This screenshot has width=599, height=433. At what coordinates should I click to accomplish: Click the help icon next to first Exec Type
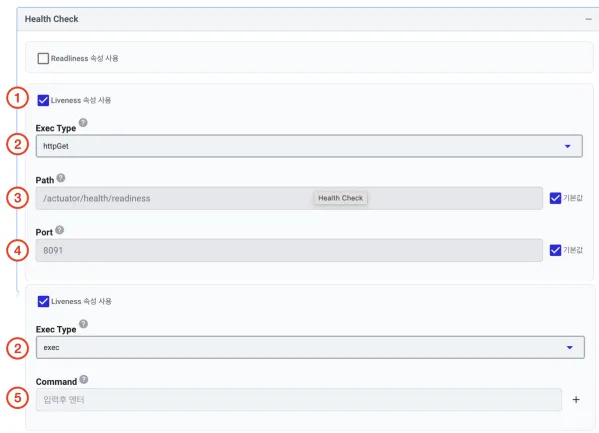pyautogui.click(x=83, y=123)
